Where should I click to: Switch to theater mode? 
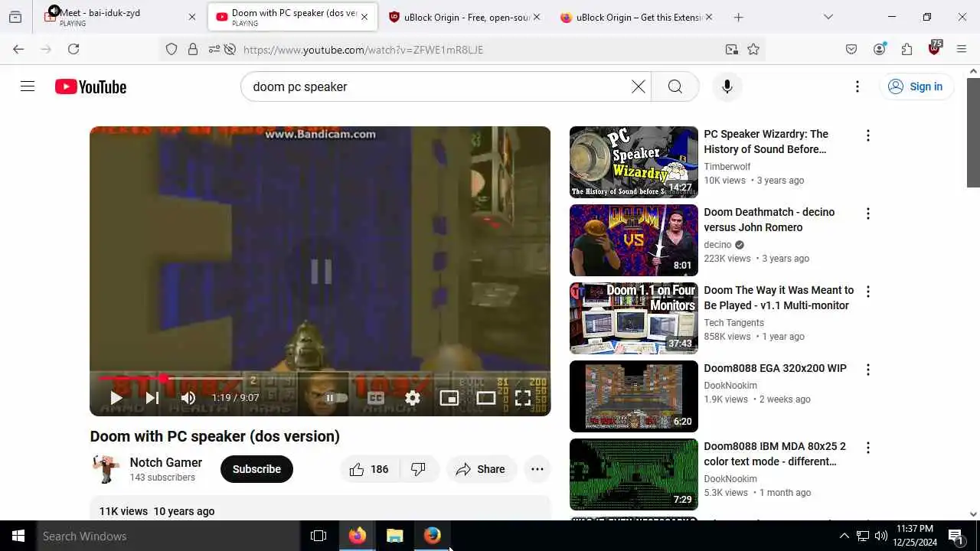pos(486,398)
